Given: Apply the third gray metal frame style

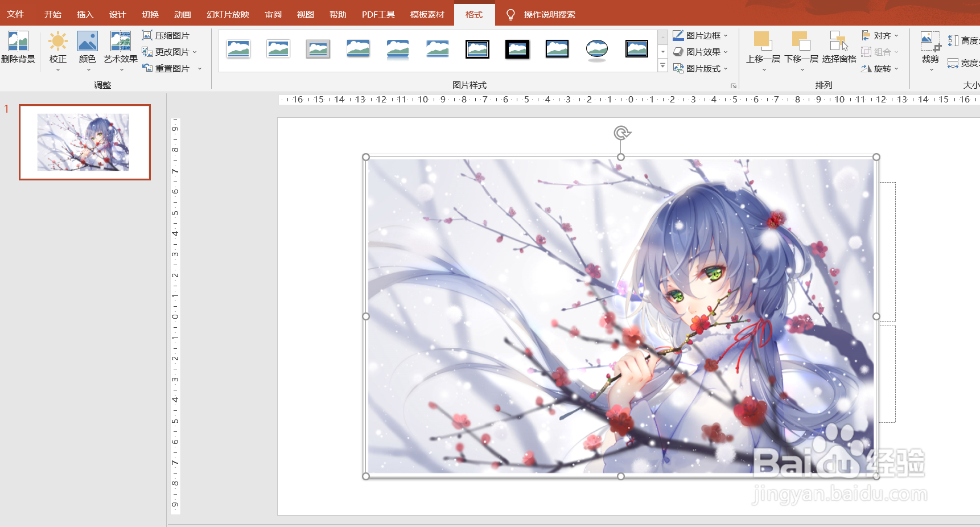Looking at the screenshot, I should tap(318, 50).
